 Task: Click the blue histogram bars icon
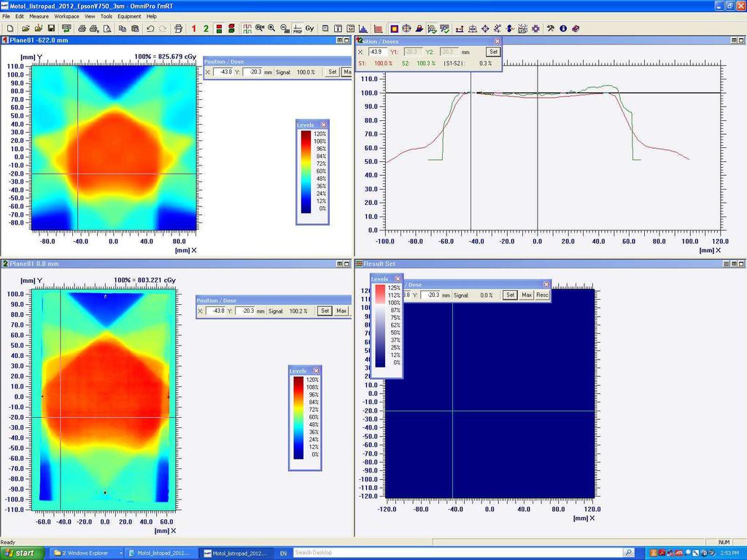click(x=363, y=28)
